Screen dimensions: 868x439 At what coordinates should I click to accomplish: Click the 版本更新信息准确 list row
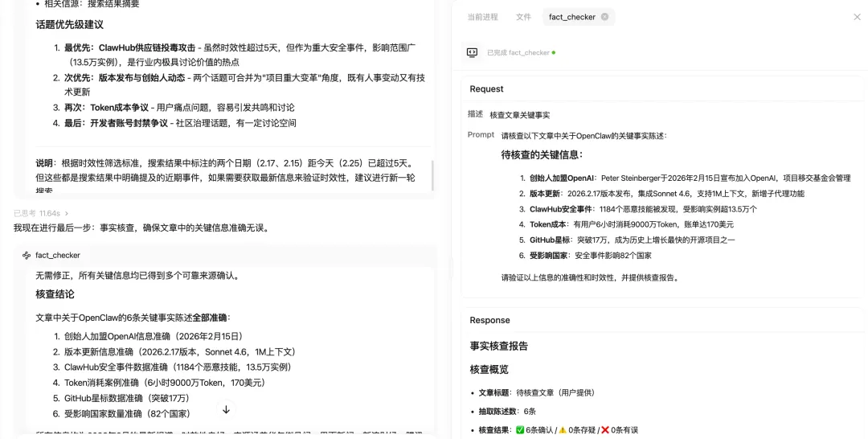[x=174, y=351]
